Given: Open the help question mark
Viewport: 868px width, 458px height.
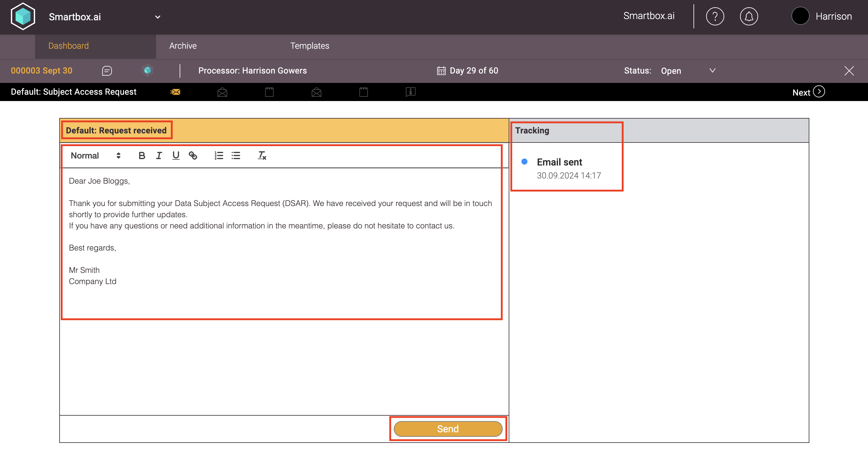Looking at the screenshot, I should (x=715, y=17).
